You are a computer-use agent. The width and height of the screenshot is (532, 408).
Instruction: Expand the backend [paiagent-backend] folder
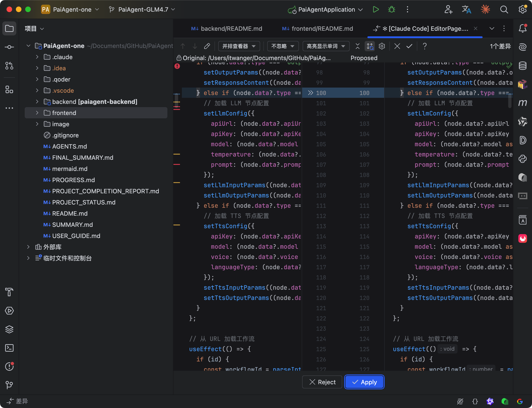(x=37, y=102)
